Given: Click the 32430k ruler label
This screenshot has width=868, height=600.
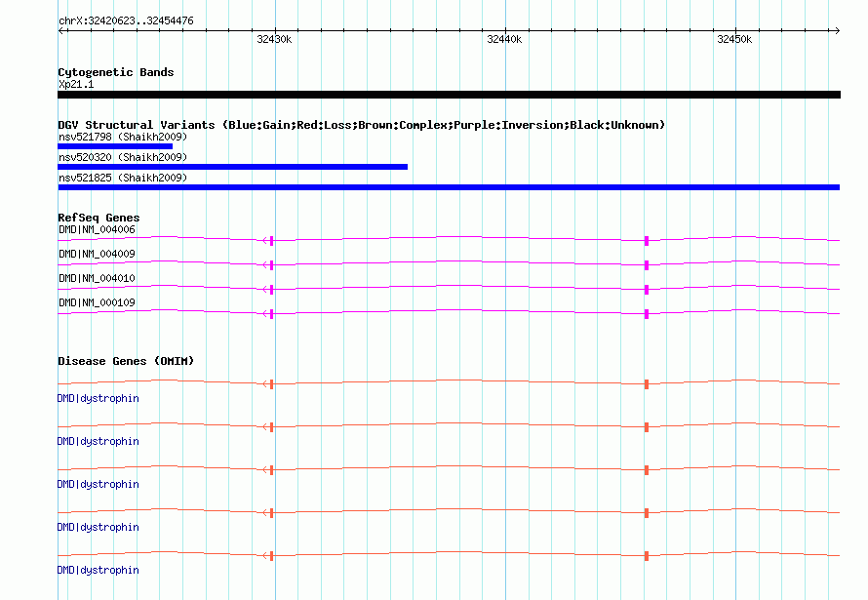Looking at the screenshot, I should (274, 39).
